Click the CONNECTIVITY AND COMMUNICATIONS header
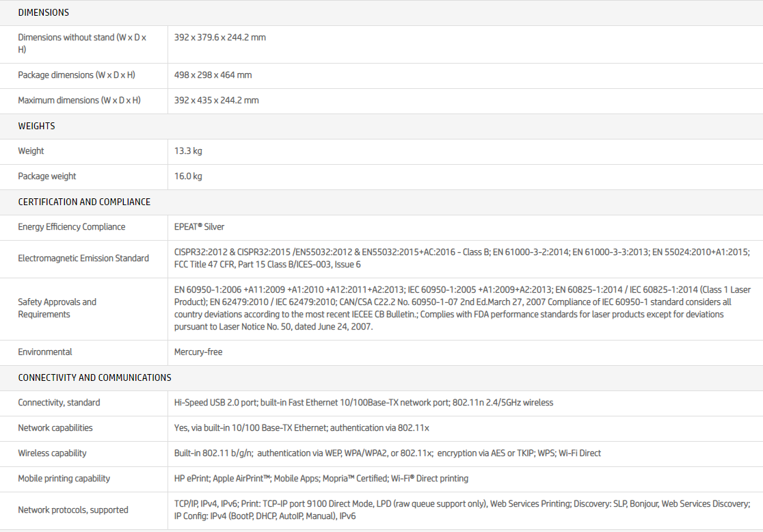 [x=94, y=377]
